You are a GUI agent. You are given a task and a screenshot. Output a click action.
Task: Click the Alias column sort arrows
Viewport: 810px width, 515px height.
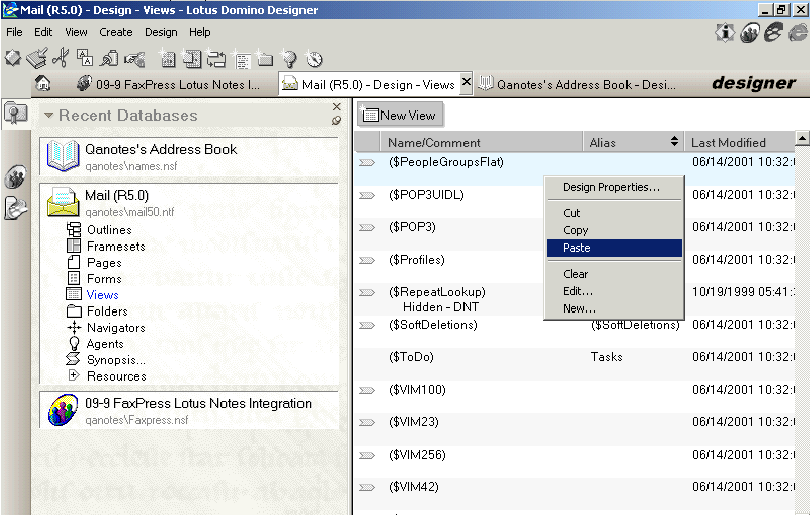tap(674, 141)
